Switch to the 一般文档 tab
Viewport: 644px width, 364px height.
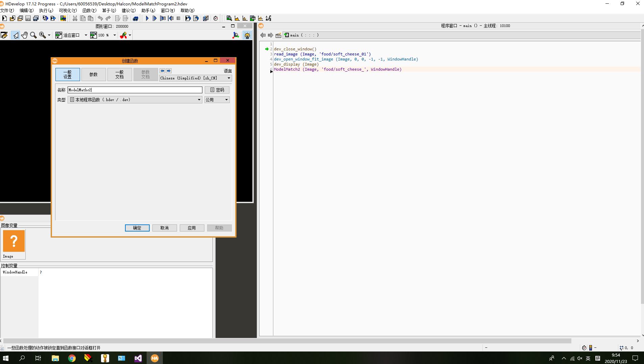click(x=120, y=74)
